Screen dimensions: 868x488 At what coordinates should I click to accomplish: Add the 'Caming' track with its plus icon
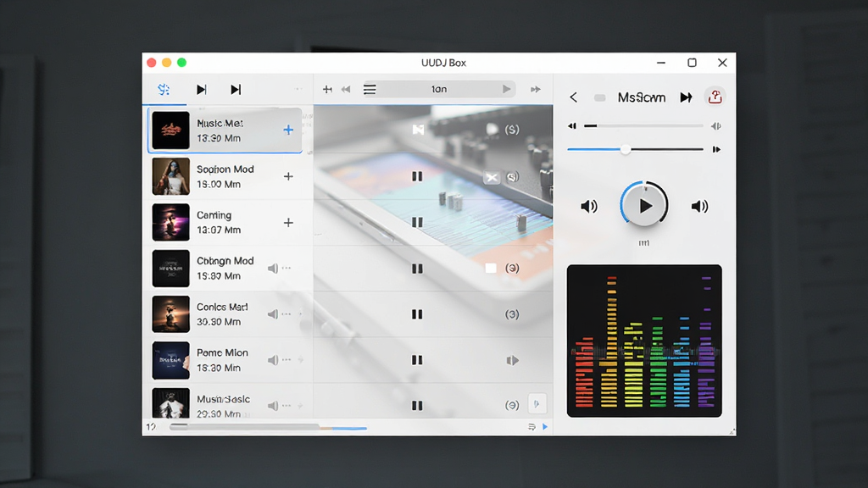[288, 223]
